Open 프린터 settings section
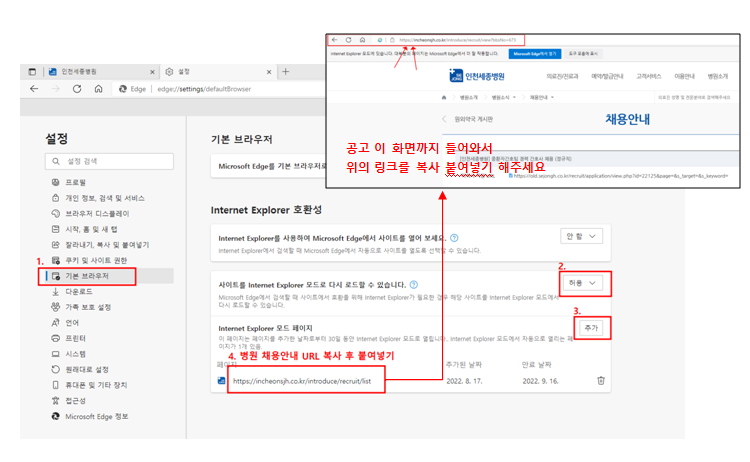Screen dimensions: 750x462 (x=76, y=338)
